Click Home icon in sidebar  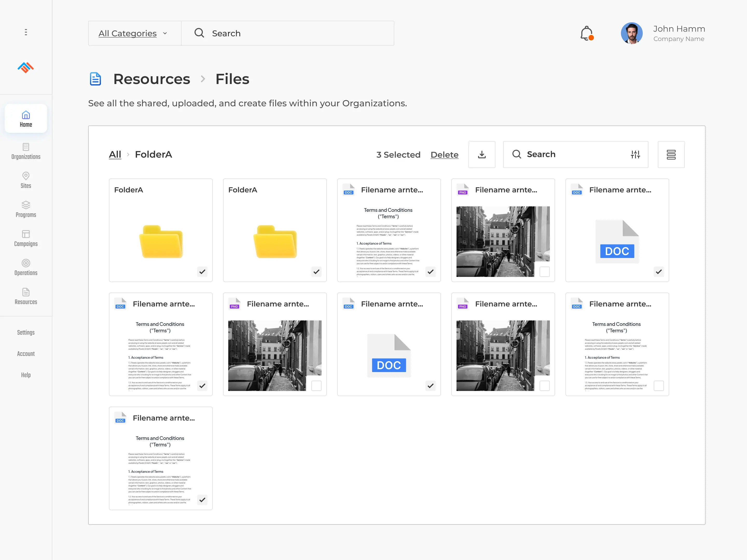26,115
